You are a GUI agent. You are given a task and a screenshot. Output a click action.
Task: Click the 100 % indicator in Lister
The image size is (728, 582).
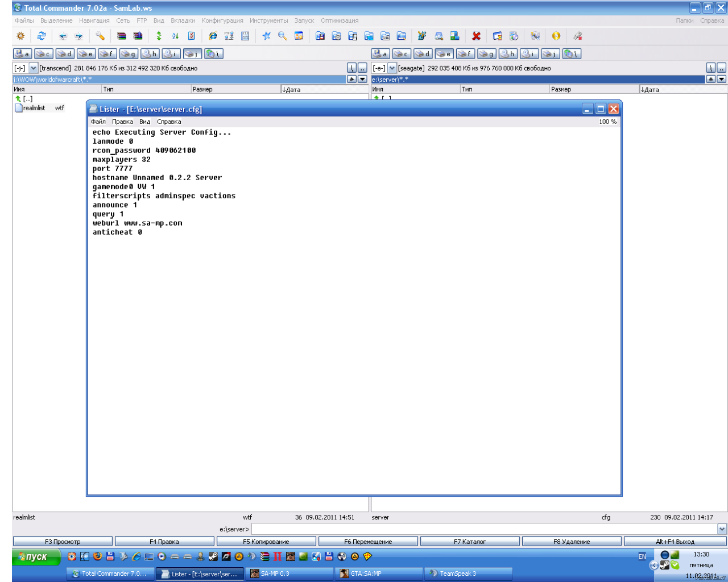coord(607,122)
